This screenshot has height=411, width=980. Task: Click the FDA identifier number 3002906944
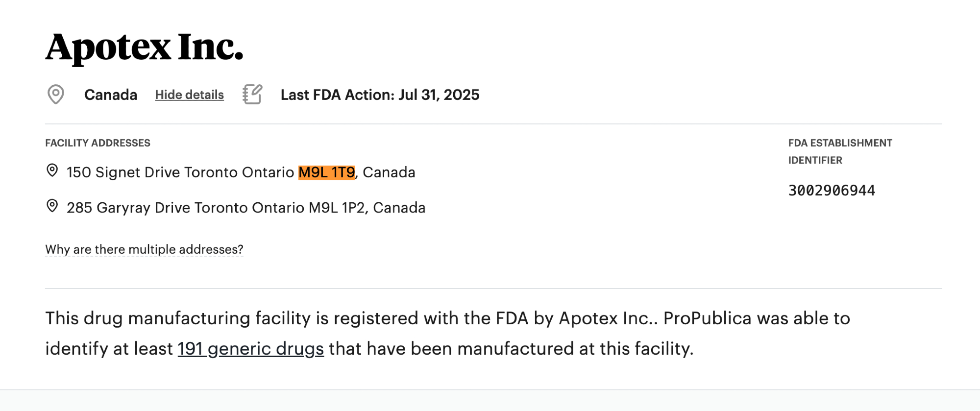832,191
